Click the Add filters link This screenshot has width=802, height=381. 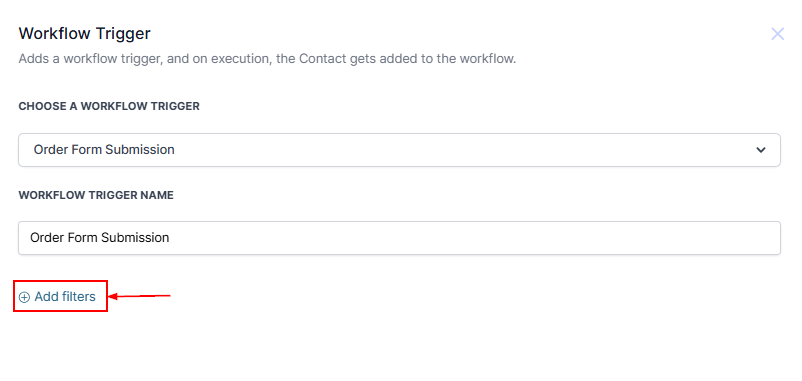point(57,297)
